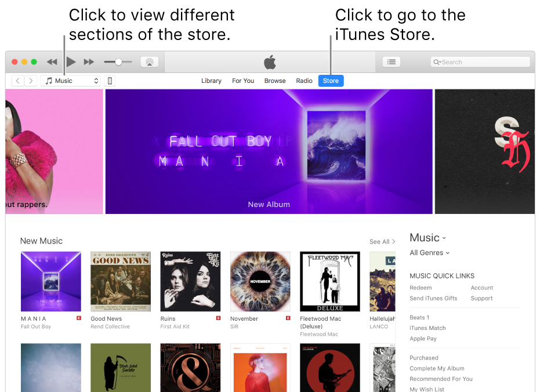Screen dimensions: 540x392
Task: Open the Ruins album cover
Action: [190, 281]
